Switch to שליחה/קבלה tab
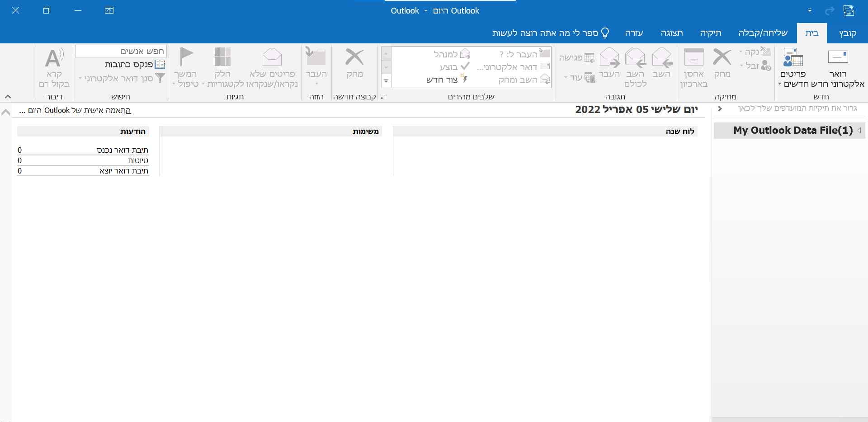Image resolution: width=868 pixels, height=422 pixels. pos(763,33)
